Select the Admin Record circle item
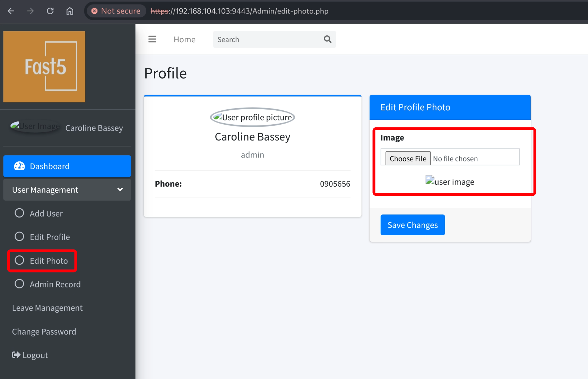The width and height of the screenshot is (588, 379). pyautogui.click(x=19, y=284)
